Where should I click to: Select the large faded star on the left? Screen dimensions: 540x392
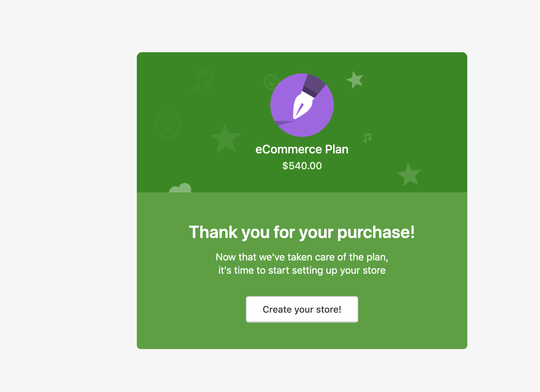[226, 137]
